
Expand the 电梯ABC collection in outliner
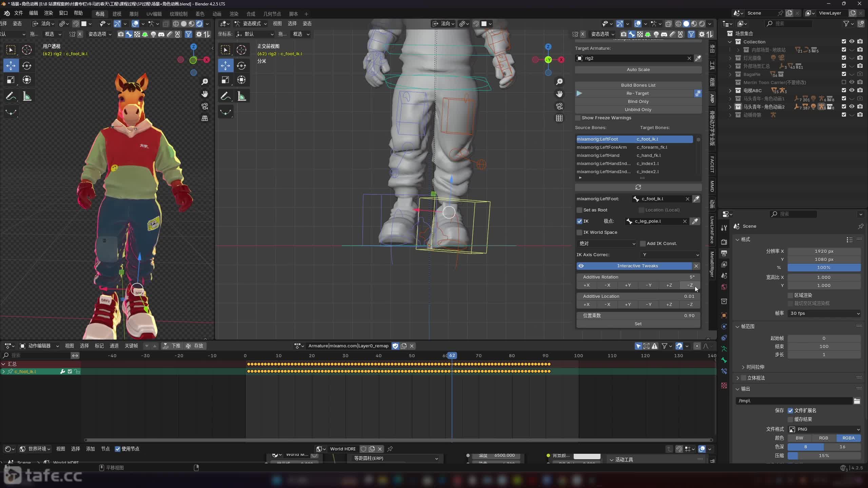[730, 90]
